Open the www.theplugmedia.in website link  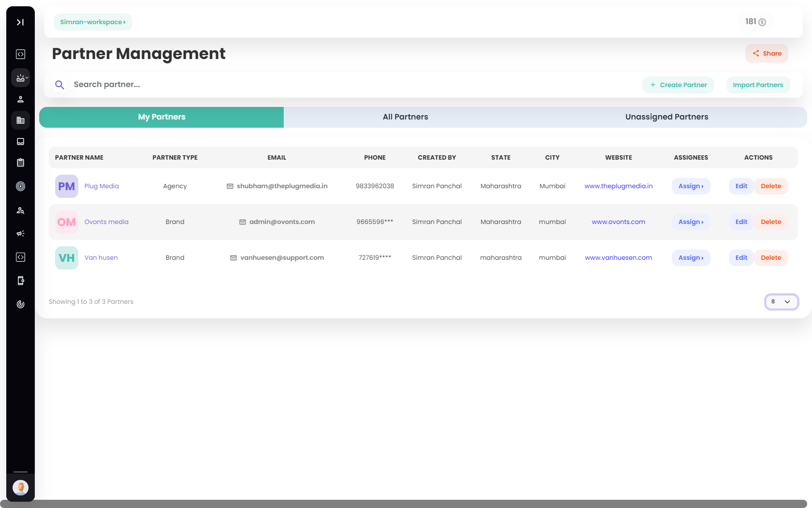(x=618, y=186)
